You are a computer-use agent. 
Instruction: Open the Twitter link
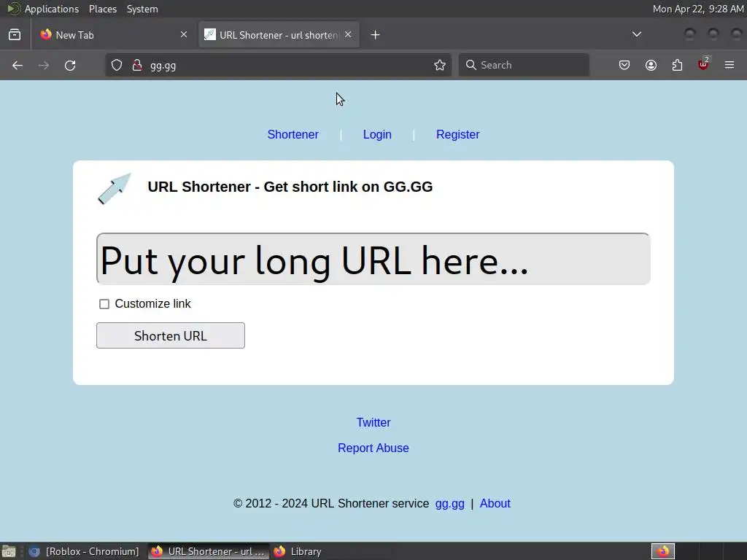point(373,422)
